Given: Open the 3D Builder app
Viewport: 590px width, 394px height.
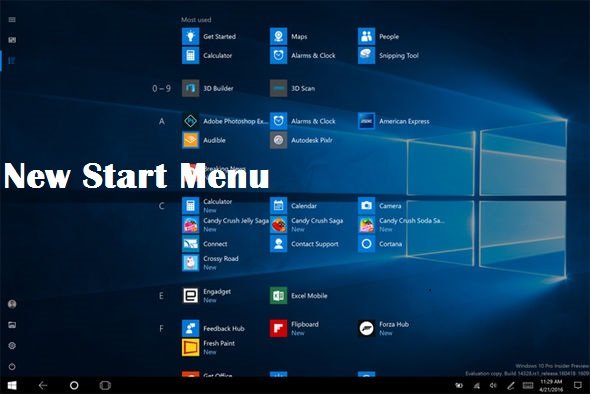Looking at the screenshot, I should pyautogui.click(x=208, y=88).
